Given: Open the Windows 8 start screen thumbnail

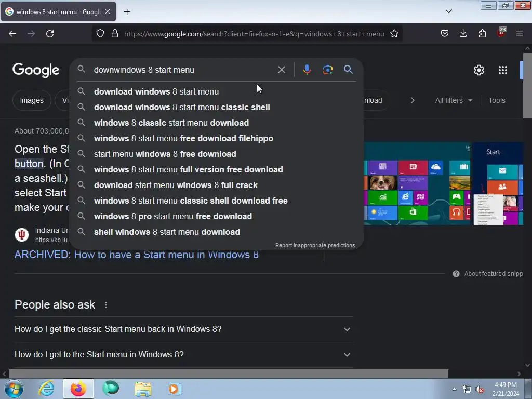Looking at the screenshot, I should pos(417,183).
